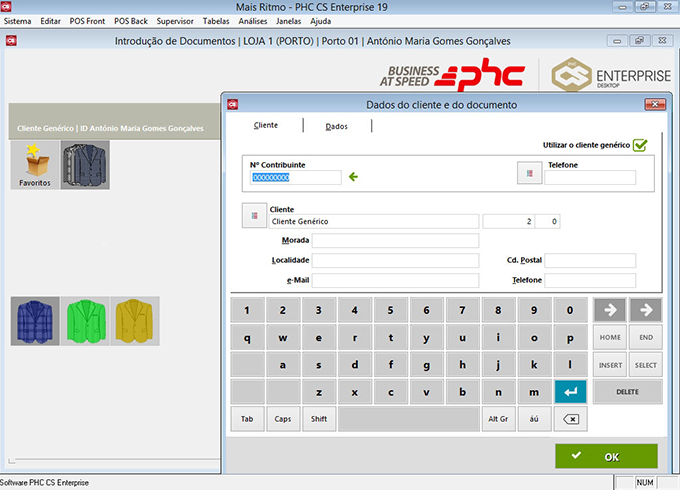Tap the number 1 key
This screenshot has height=490, width=680.
[x=247, y=310]
